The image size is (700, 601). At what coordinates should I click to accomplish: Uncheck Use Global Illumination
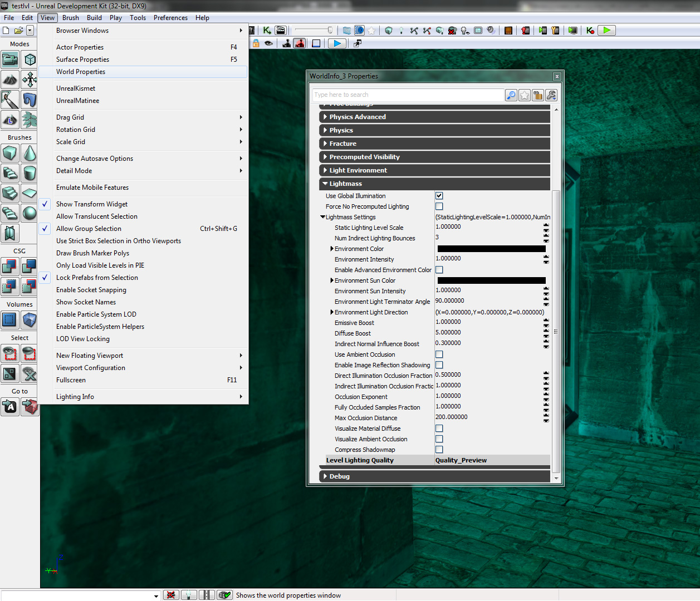coord(439,196)
